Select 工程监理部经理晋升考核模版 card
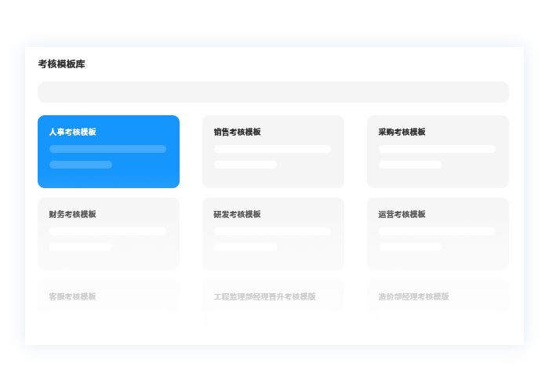The width and height of the screenshot is (549, 392). point(273,305)
